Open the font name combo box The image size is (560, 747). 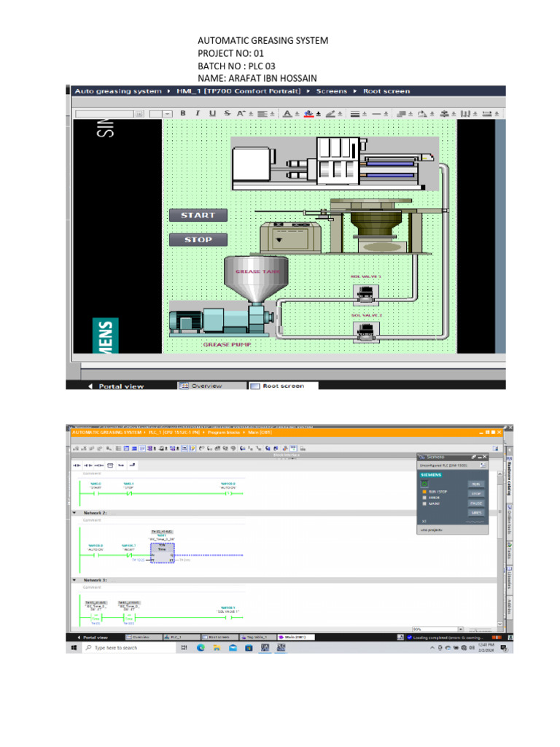[109, 114]
